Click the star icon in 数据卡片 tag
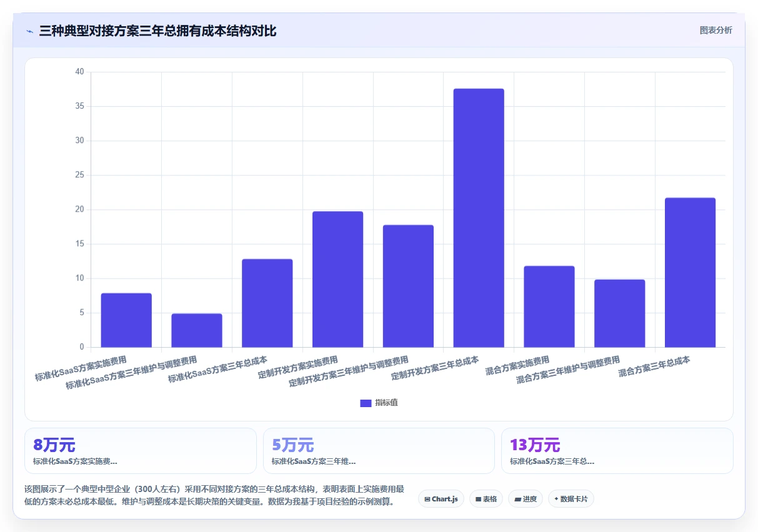This screenshot has width=758, height=532. pyautogui.click(x=556, y=499)
